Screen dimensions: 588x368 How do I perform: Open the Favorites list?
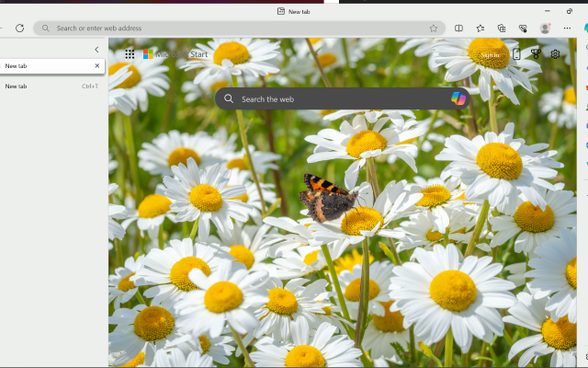point(480,29)
